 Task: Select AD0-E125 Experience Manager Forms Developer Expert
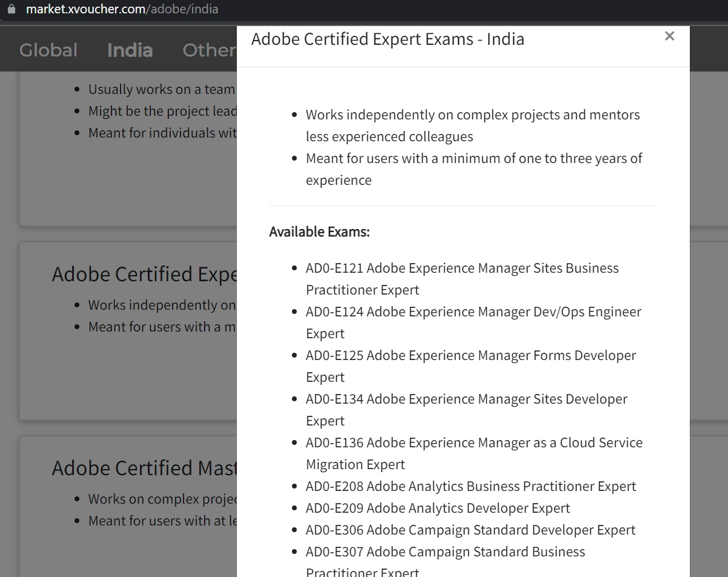471,366
